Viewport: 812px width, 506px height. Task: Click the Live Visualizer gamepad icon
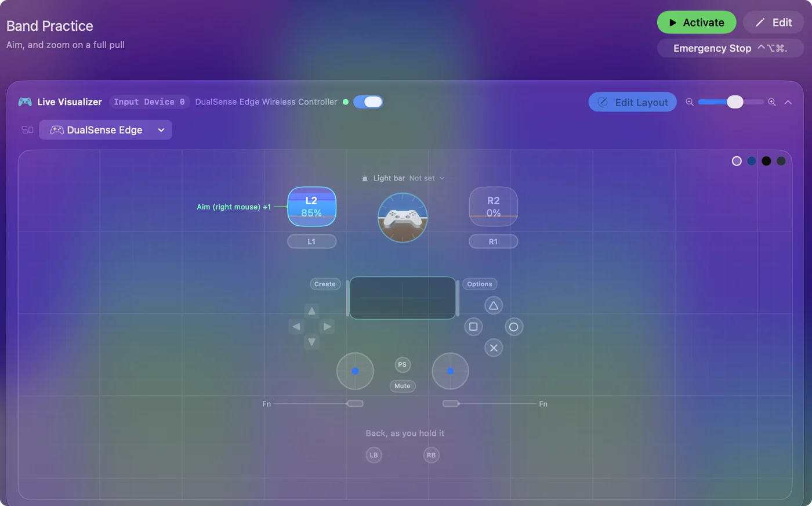point(25,102)
